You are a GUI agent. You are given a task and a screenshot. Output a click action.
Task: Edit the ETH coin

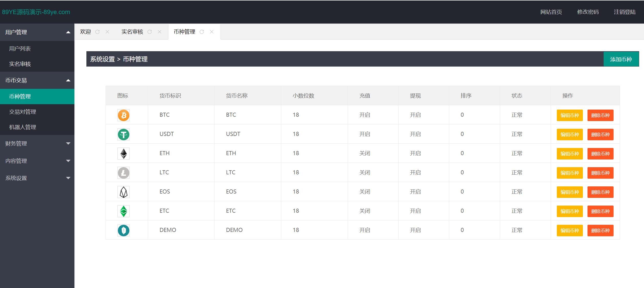click(x=570, y=154)
